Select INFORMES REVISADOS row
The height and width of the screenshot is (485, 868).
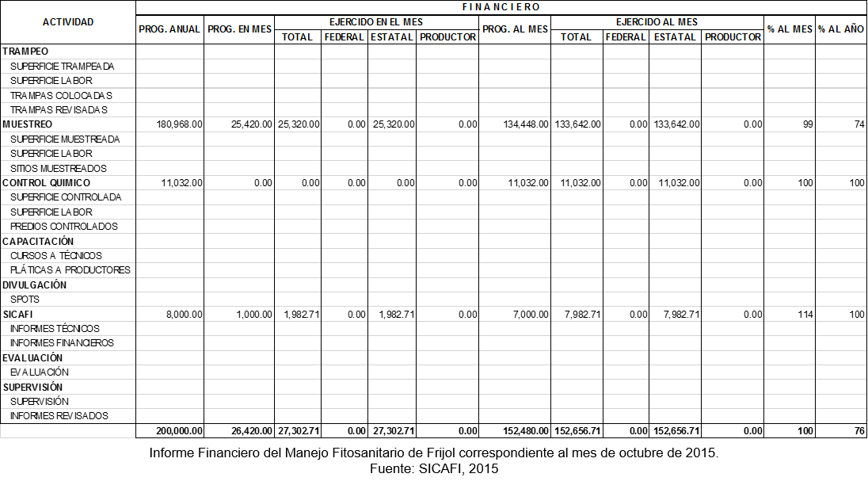point(59,416)
